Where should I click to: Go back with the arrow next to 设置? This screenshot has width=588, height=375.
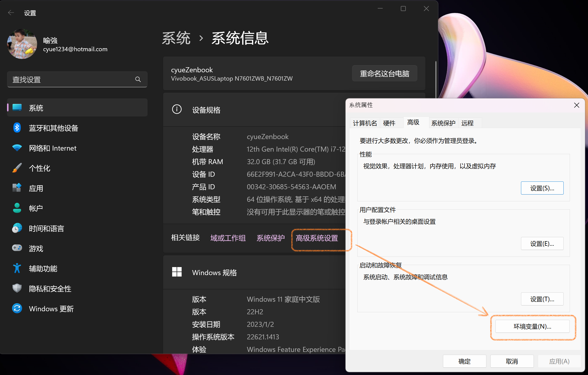(11, 13)
